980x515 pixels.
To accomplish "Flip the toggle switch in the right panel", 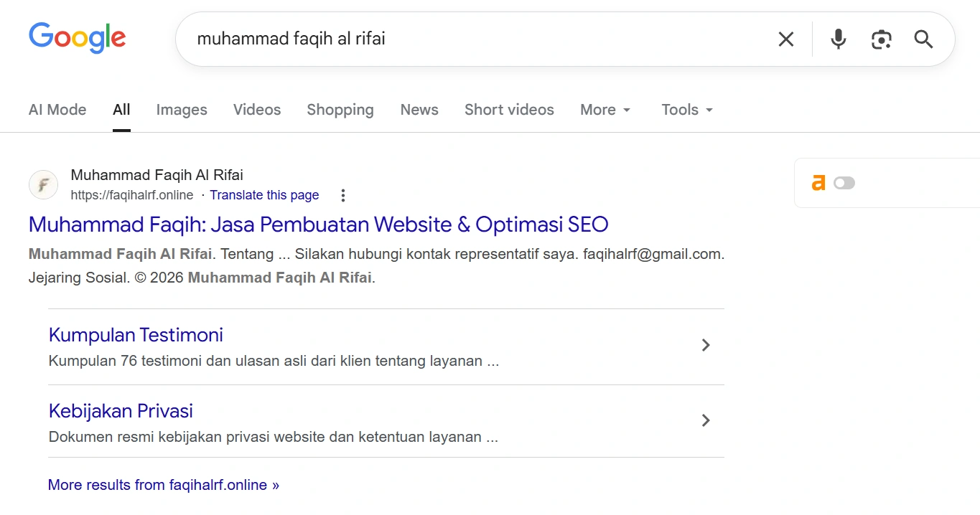I will point(844,183).
